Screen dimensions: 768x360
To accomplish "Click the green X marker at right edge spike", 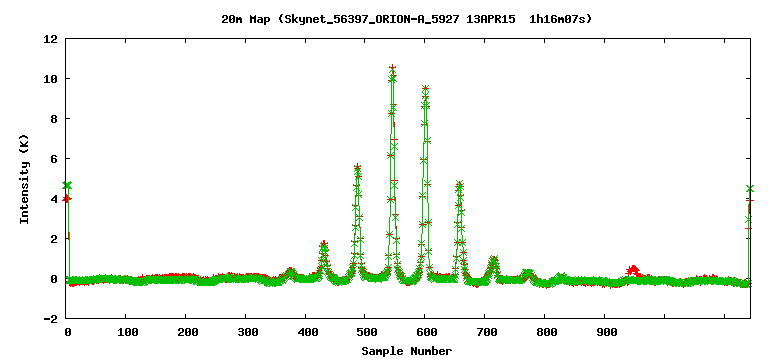I will 749,189.
